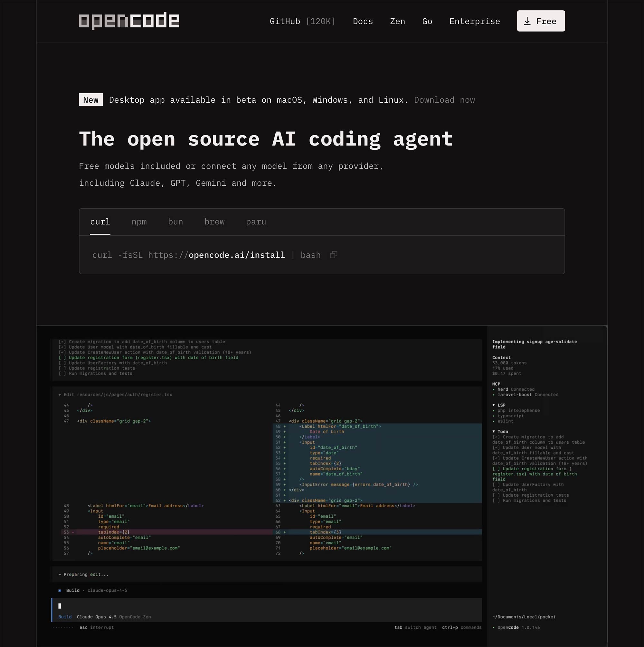Visit the Enterprise page
The height and width of the screenshot is (647, 644).
pyautogui.click(x=474, y=22)
